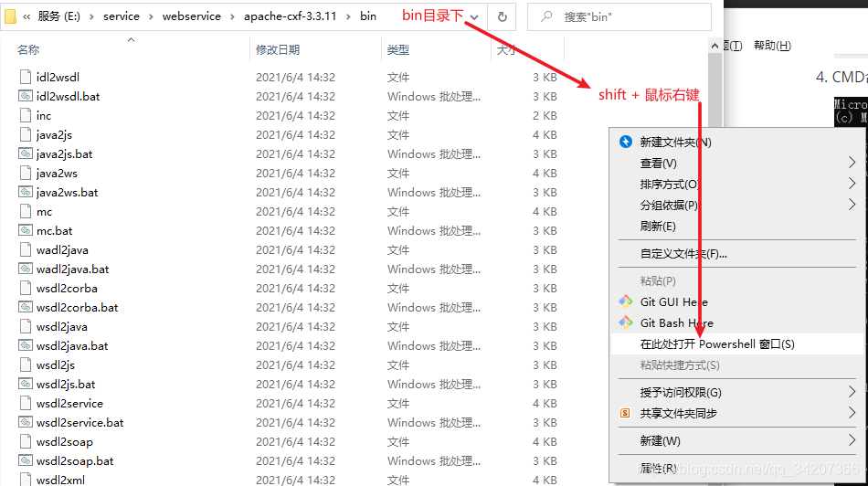Click the wsdl2service.bat file name

click(x=79, y=423)
